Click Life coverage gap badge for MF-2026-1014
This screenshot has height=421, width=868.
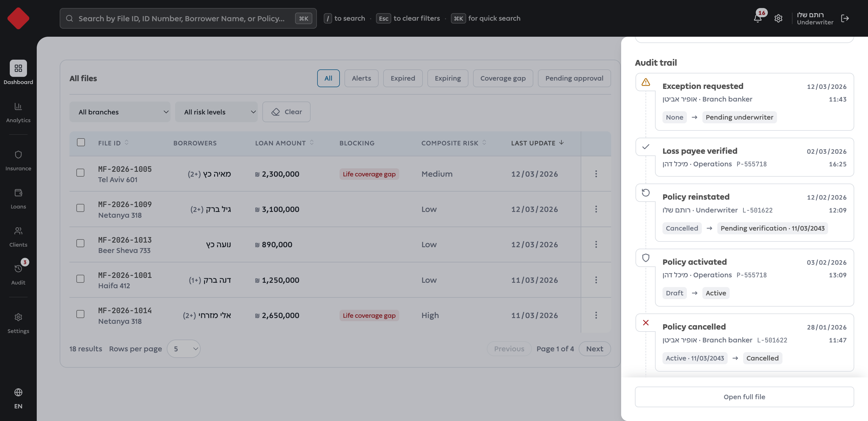coord(369,315)
